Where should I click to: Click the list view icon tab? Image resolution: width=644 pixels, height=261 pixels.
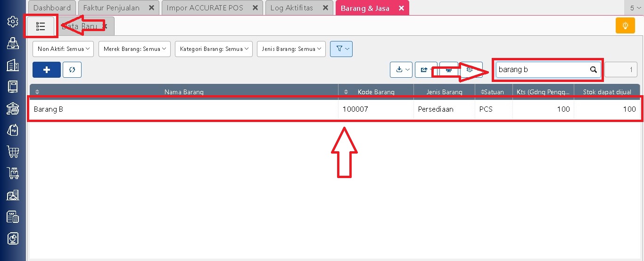click(41, 26)
